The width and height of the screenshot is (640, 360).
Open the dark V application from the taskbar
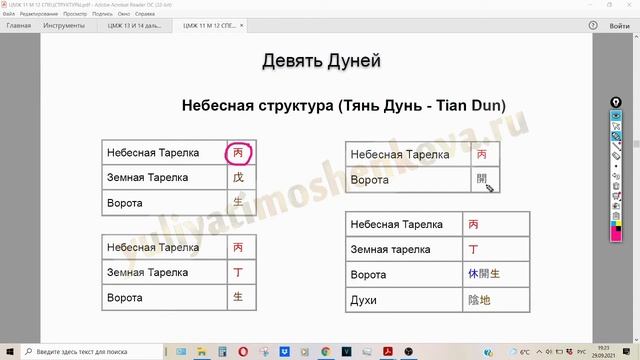(347, 351)
